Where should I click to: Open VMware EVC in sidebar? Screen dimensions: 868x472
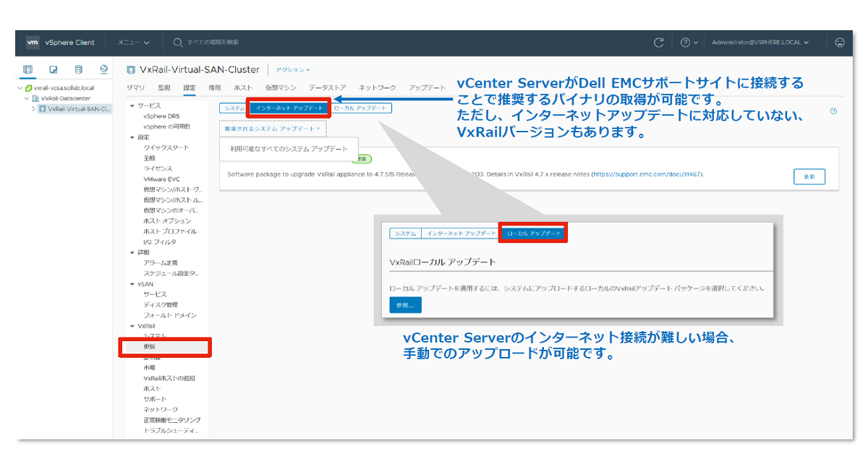161,179
